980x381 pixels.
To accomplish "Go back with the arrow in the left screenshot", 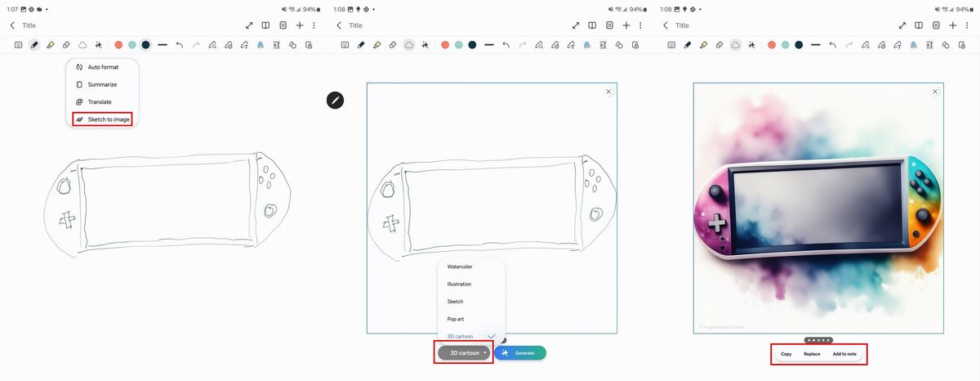I will coord(12,25).
